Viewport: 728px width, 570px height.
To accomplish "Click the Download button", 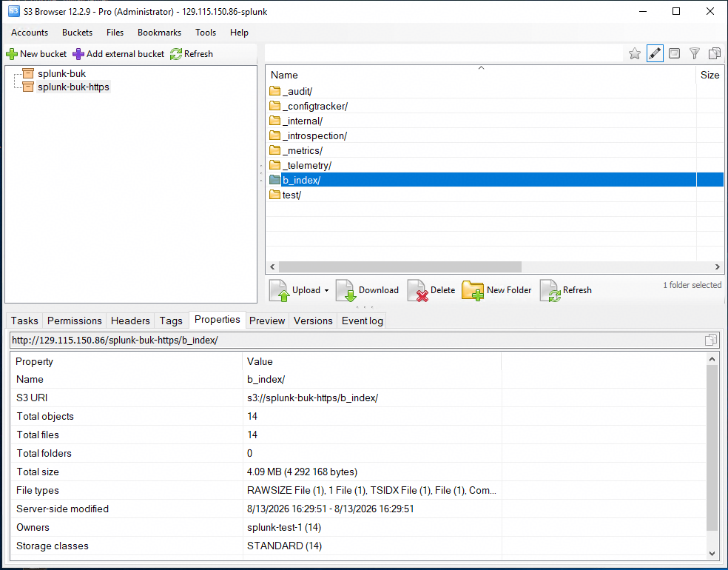I will [x=367, y=290].
